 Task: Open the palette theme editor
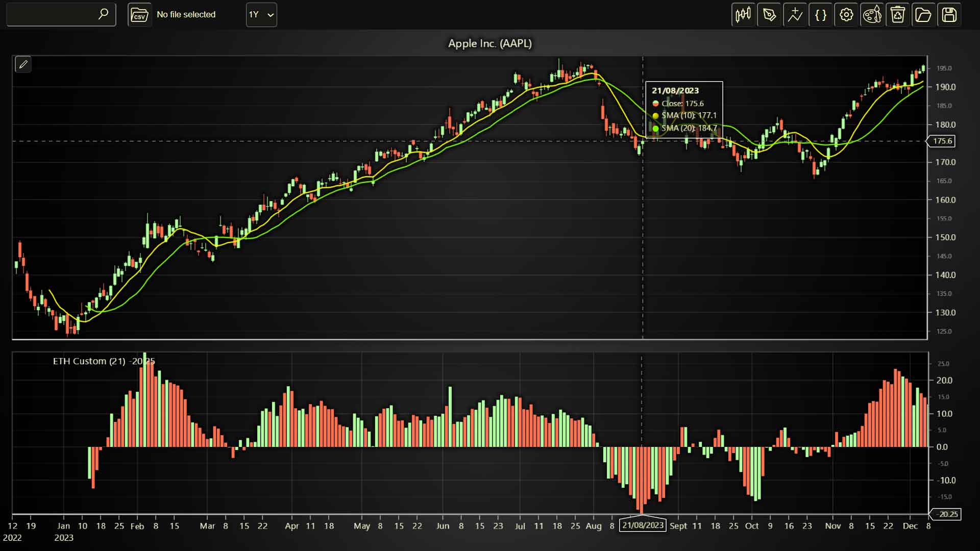pyautogui.click(x=872, y=15)
